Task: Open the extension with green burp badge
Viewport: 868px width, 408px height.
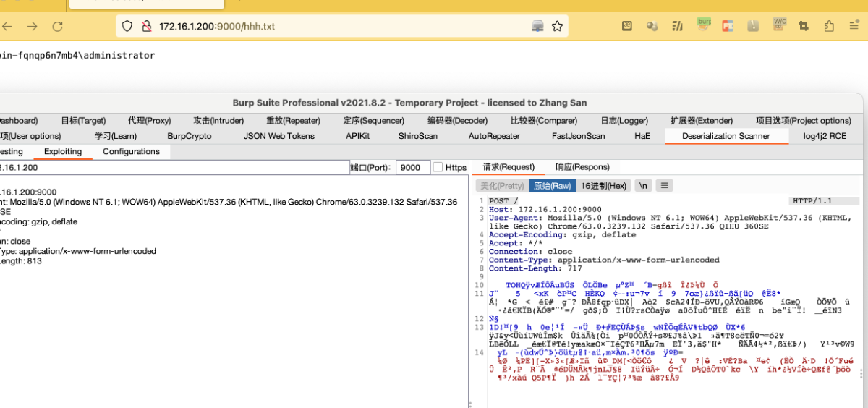Action: (703, 25)
